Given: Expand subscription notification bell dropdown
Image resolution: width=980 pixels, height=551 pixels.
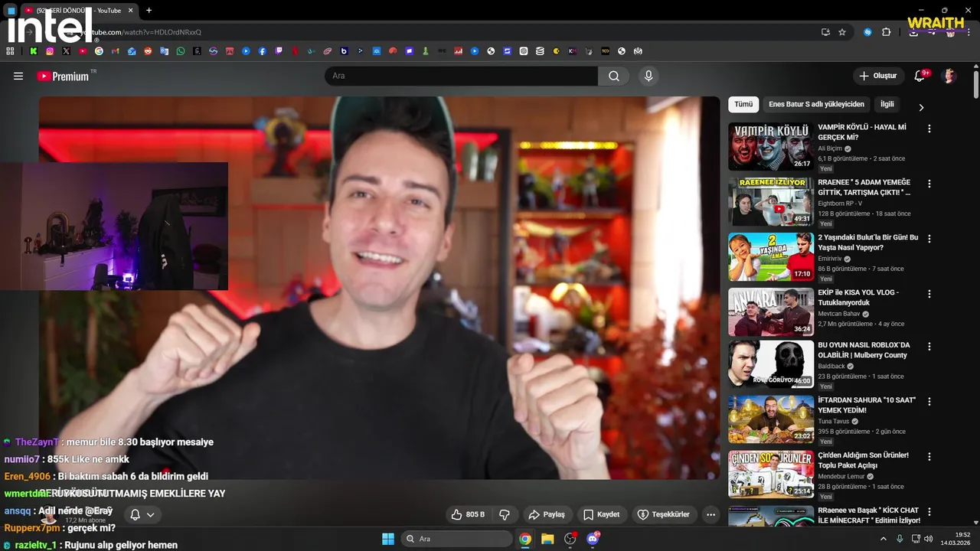Looking at the screenshot, I should pyautogui.click(x=142, y=514).
